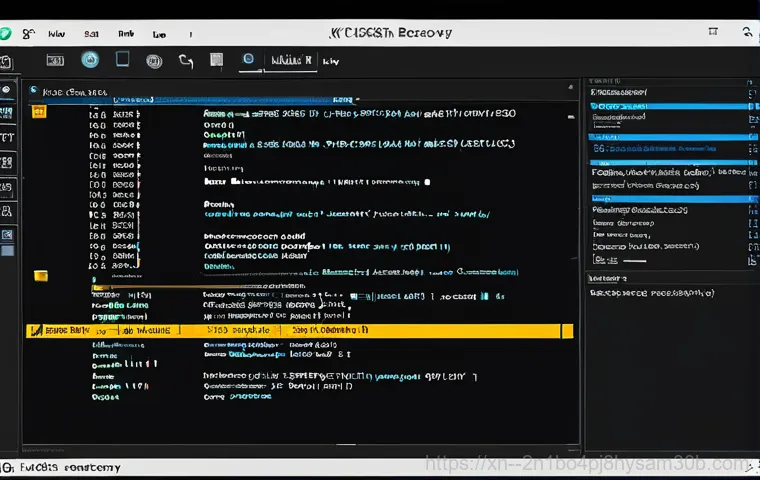The height and width of the screenshot is (480, 760).
Task: Click the curved return arrow toolbar icon
Action: [x=185, y=61]
